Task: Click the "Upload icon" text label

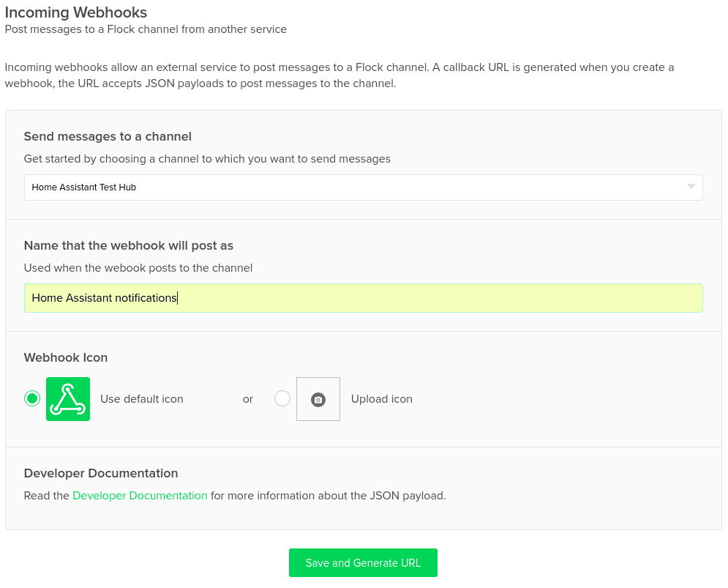Action: 381,399
